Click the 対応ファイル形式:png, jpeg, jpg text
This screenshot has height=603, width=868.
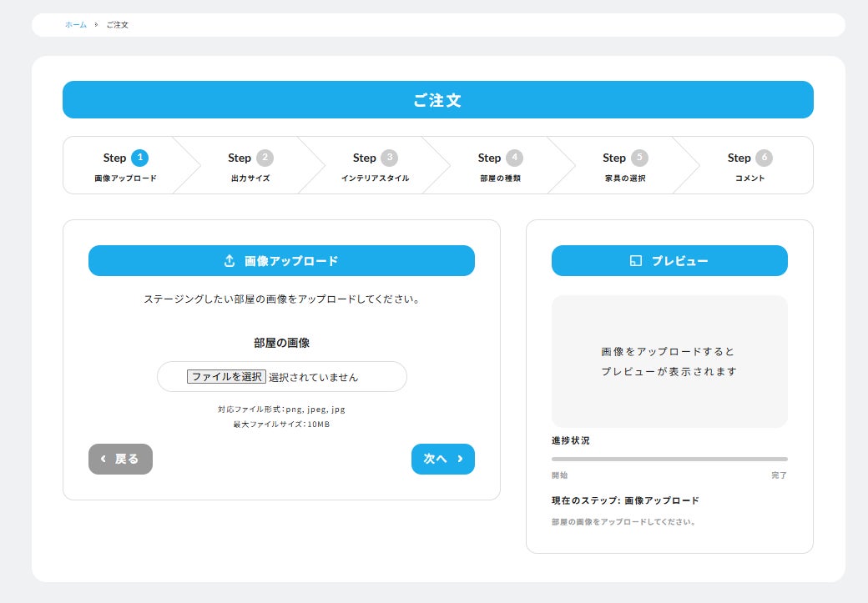pyautogui.click(x=282, y=410)
